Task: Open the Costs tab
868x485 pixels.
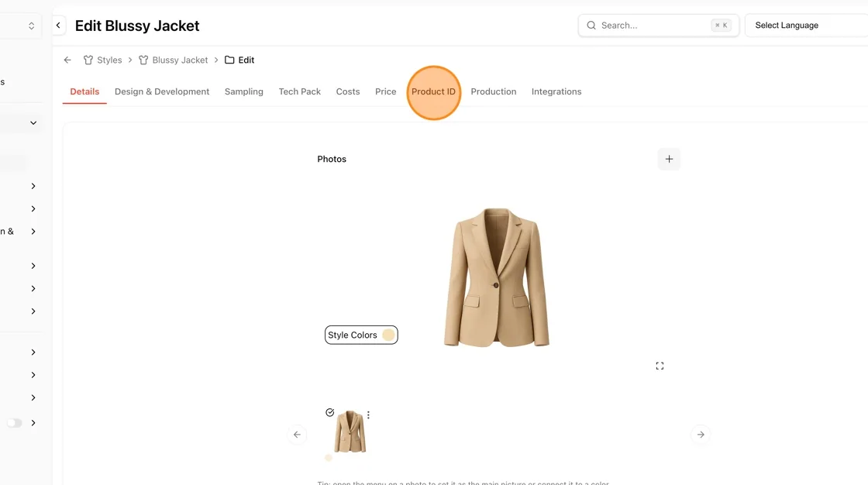Action: click(348, 91)
